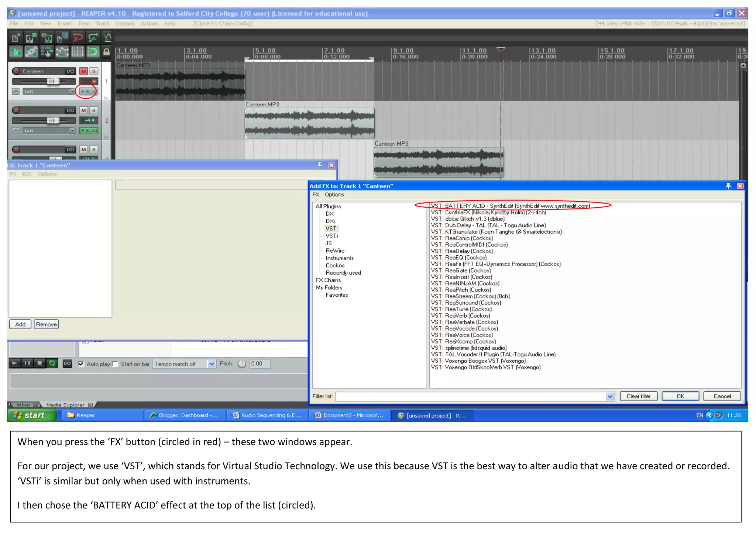Toggle solo on track 3
The height and width of the screenshot is (535, 756).
pos(94,150)
